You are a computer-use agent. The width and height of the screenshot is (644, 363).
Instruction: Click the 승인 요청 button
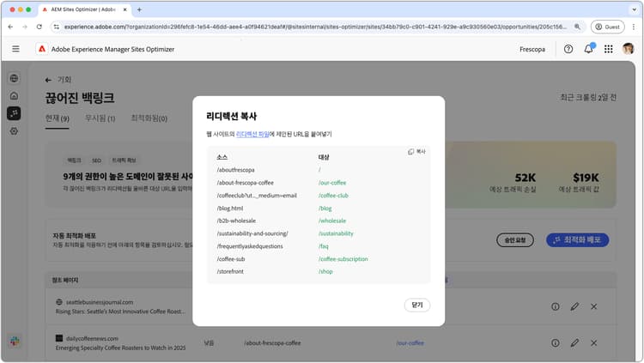pyautogui.click(x=515, y=240)
